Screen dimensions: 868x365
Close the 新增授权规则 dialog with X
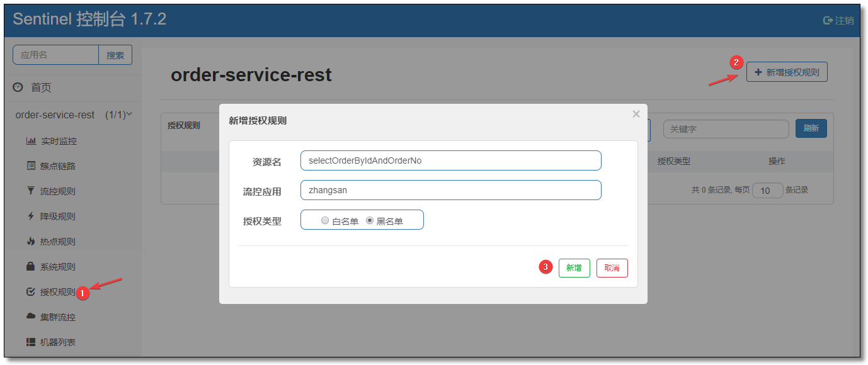pyautogui.click(x=636, y=114)
